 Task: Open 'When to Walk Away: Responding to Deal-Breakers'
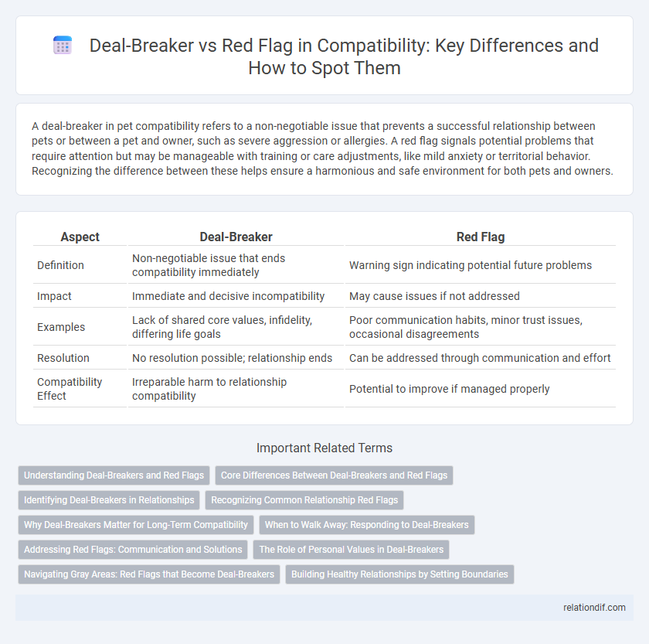pos(366,525)
